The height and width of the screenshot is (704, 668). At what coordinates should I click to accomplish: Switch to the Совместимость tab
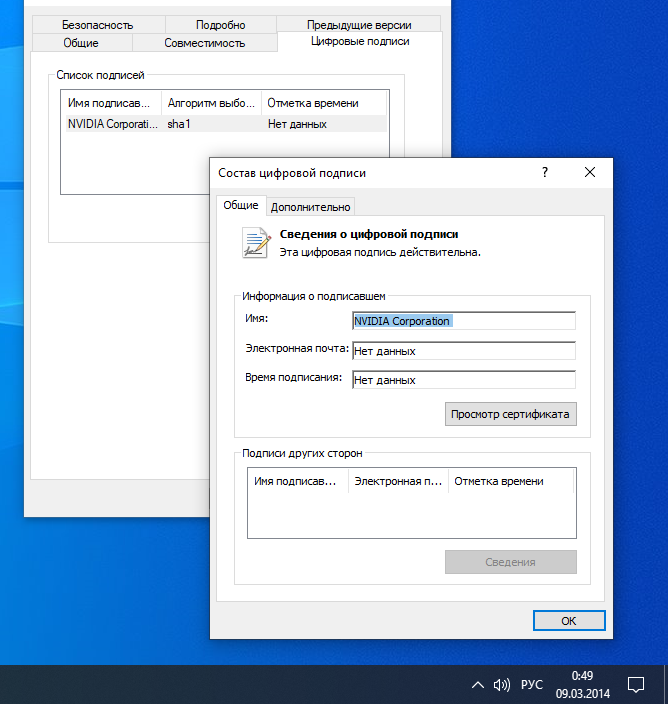coord(205,43)
